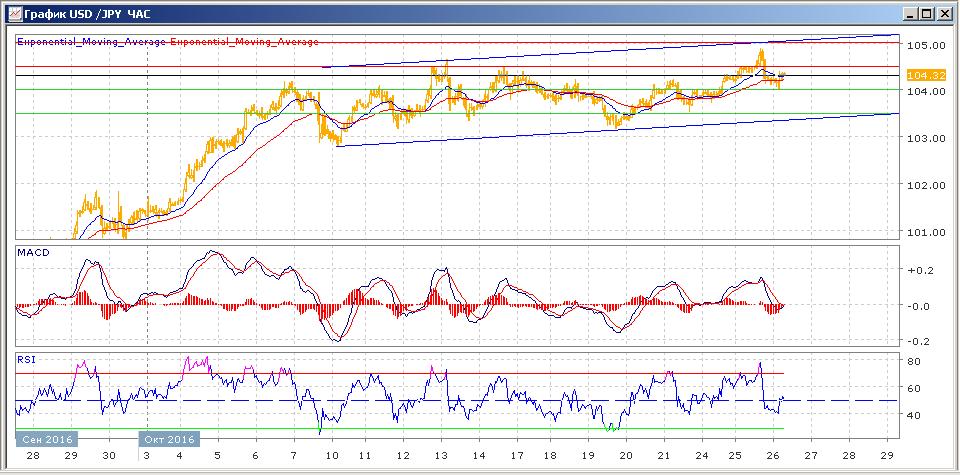Close the USD/JPY chart window
This screenshot has width=960, height=475.
click(944, 13)
